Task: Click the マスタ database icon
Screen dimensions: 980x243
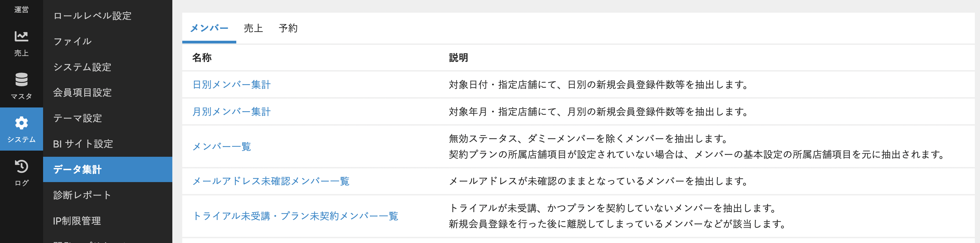Action: coord(21,80)
